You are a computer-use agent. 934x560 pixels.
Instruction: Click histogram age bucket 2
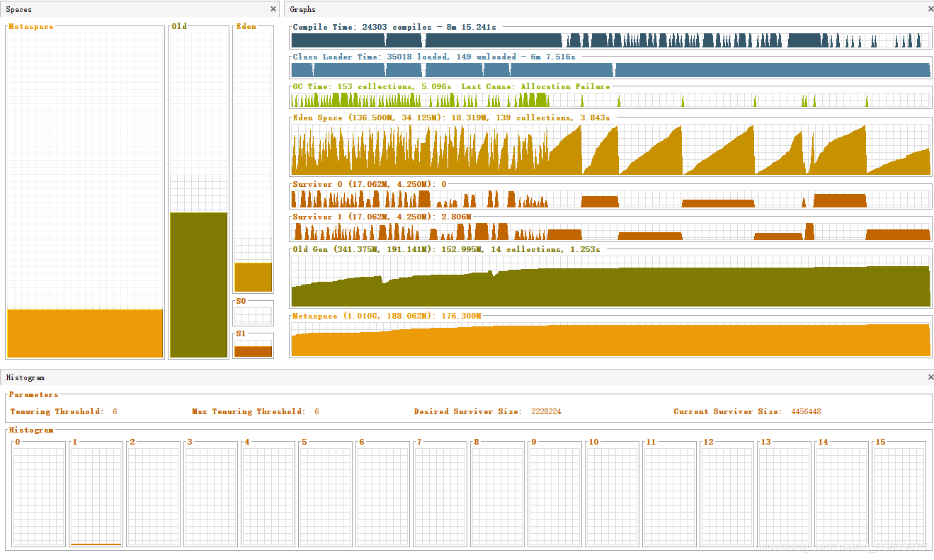click(153, 496)
